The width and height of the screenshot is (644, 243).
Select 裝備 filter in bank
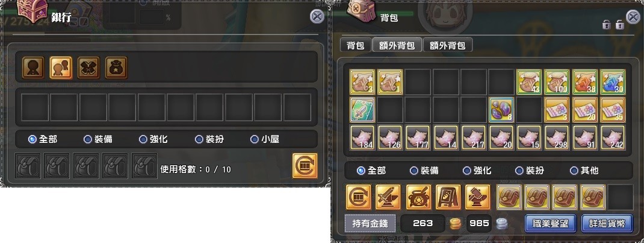point(99,139)
